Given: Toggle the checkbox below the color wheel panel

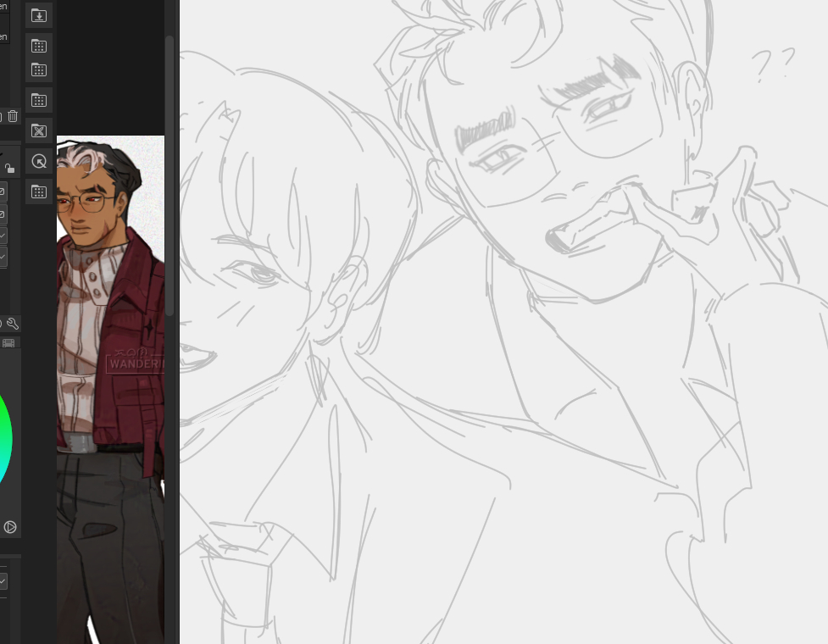Looking at the screenshot, I should pyautogui.click(x=3, y=581).
